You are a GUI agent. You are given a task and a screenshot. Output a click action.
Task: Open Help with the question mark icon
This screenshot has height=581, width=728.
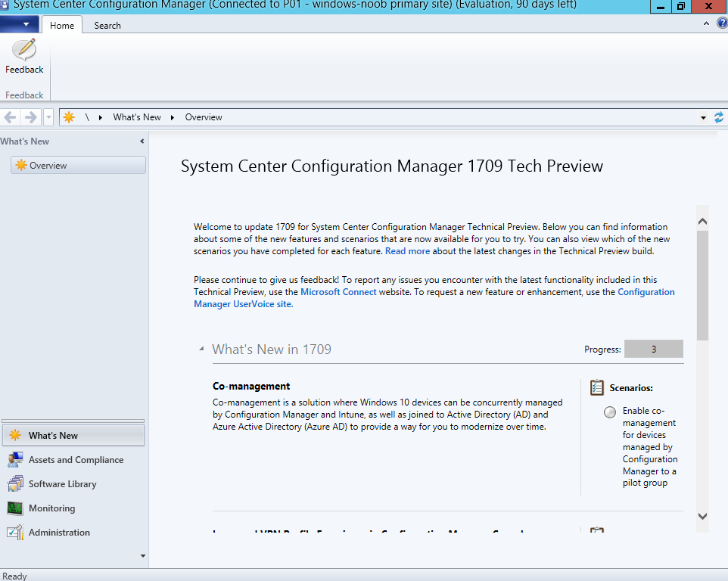click(x=723, y=23)
